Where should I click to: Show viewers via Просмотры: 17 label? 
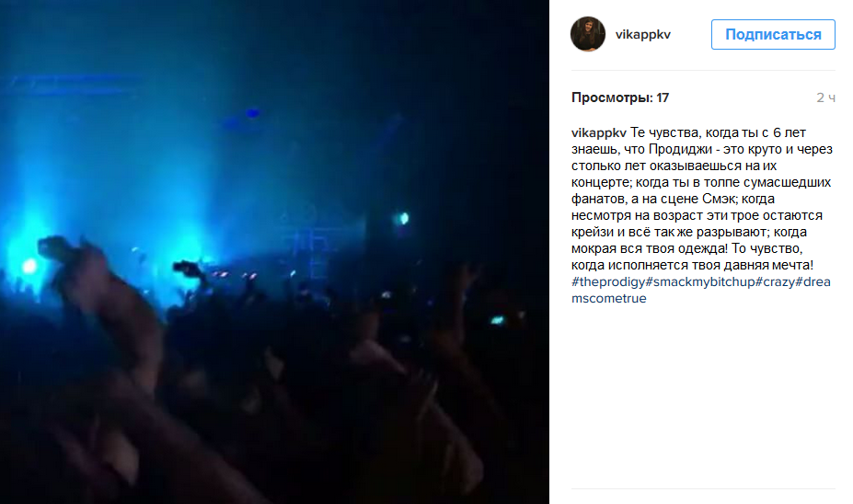click(x=620, y=97)
